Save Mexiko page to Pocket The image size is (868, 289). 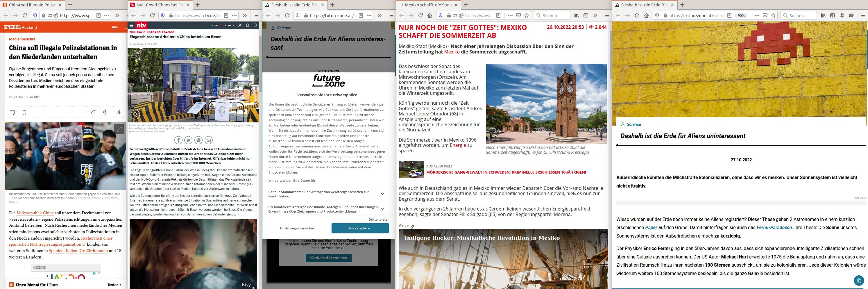(x=519, y=15)
